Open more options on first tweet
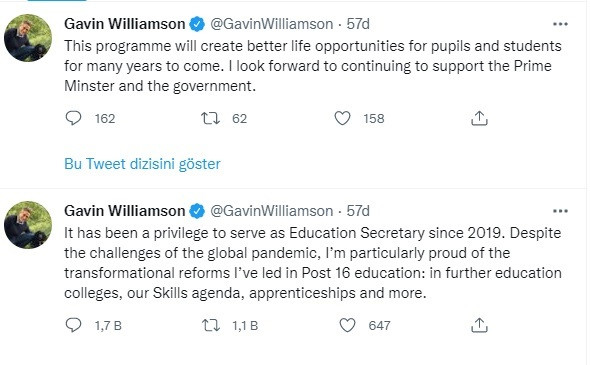590x365 pixels. pyautogui.click(x=560, y=24)
